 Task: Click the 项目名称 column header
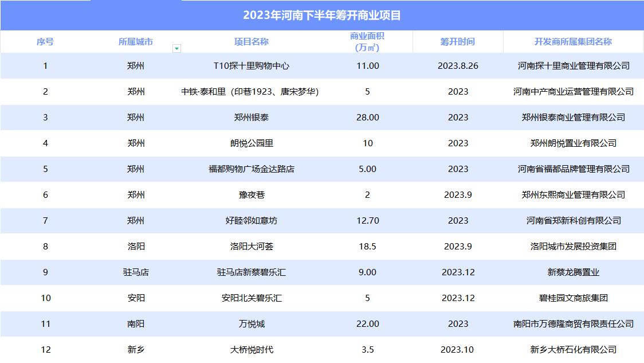click(252, 41)
